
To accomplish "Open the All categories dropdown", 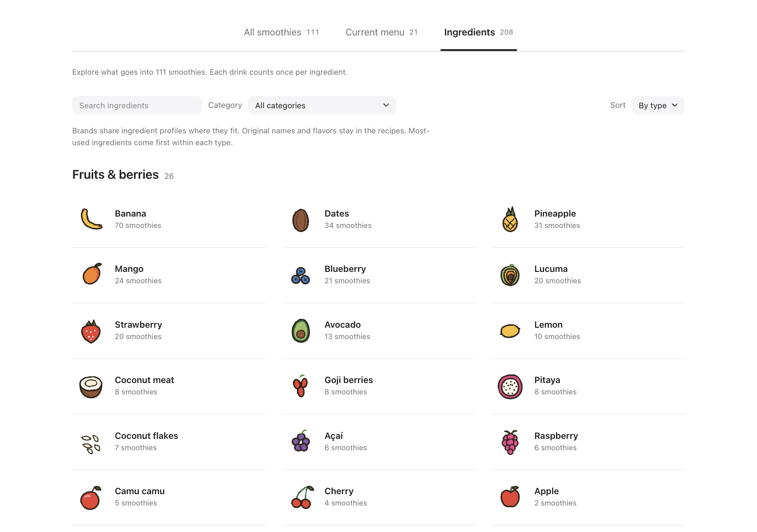I will [322, 105].
